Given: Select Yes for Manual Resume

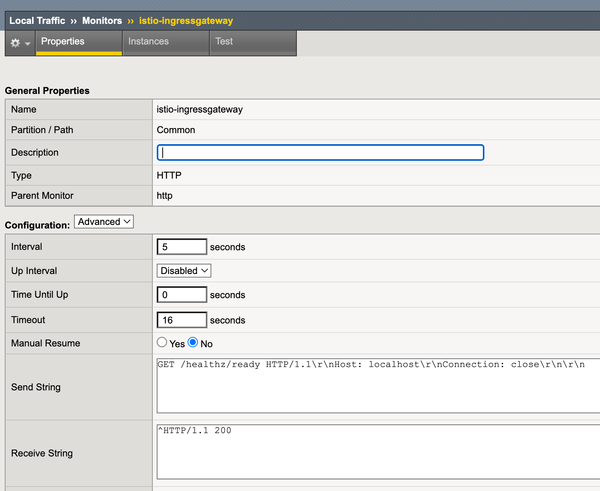Looking at the screenshot, I should coord(162,343).
